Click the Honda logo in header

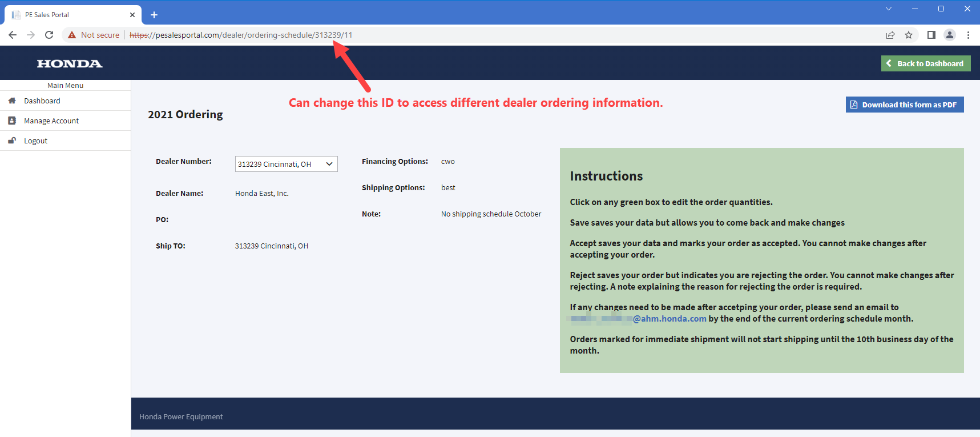click(70, 63)
